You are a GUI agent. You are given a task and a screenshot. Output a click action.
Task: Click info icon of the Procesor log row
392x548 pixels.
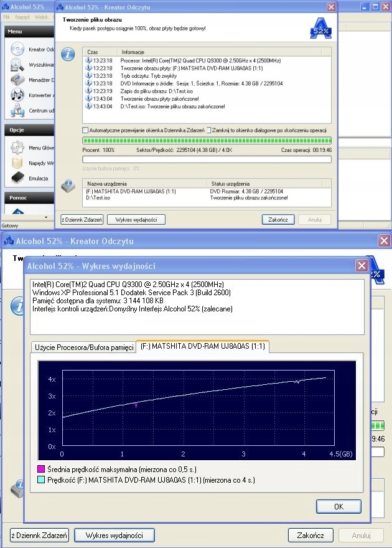tap(88, 60)
